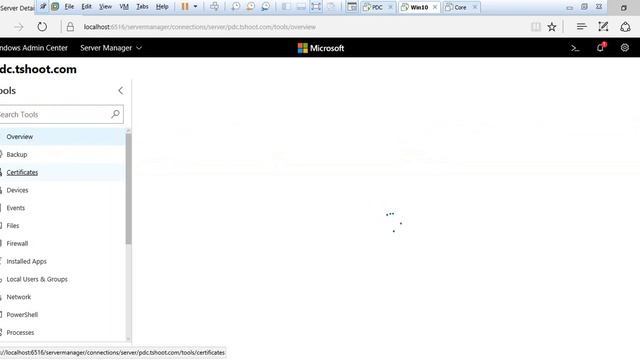Image resolution: width=640 pixels, height=360 pixels.
Task: Make a web note with pen icon
Action: click(x=603, y=27)
